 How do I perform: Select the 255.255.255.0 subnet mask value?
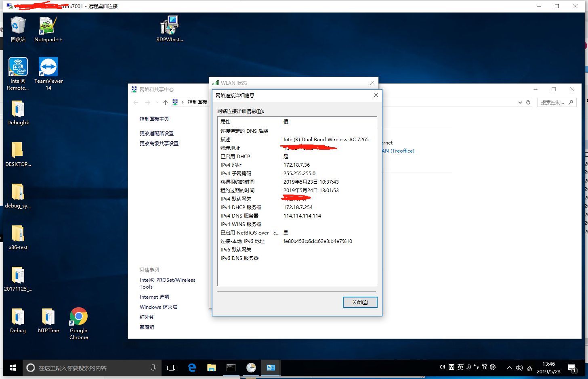point(299,174)
